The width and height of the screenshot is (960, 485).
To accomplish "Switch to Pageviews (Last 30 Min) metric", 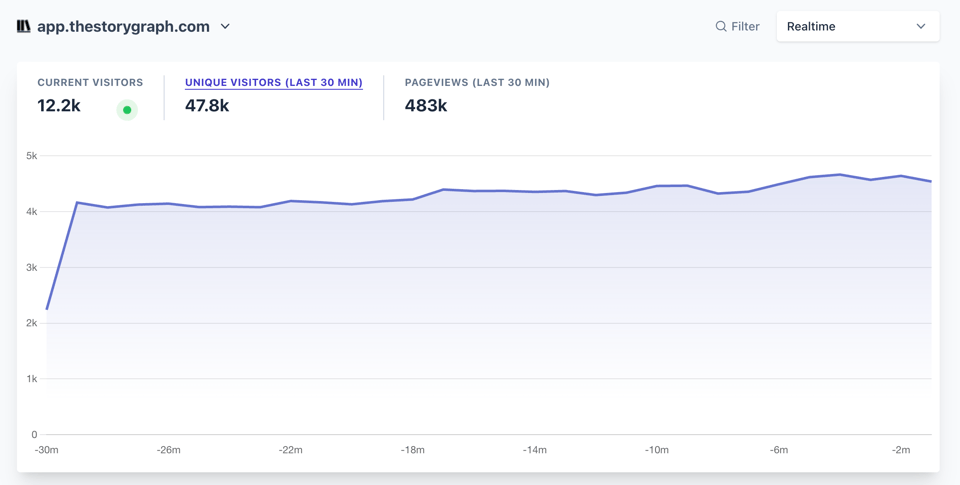I will pos(477,82).
